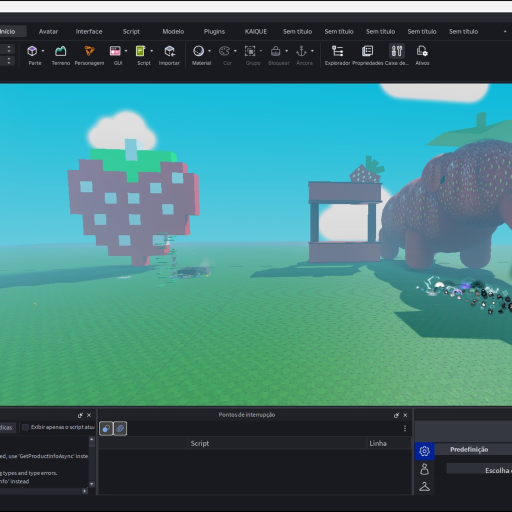This screenshot has height=512, width=512.
Task: Toggle the second breakpoint filter button
Action: click(x=120, y=428)
